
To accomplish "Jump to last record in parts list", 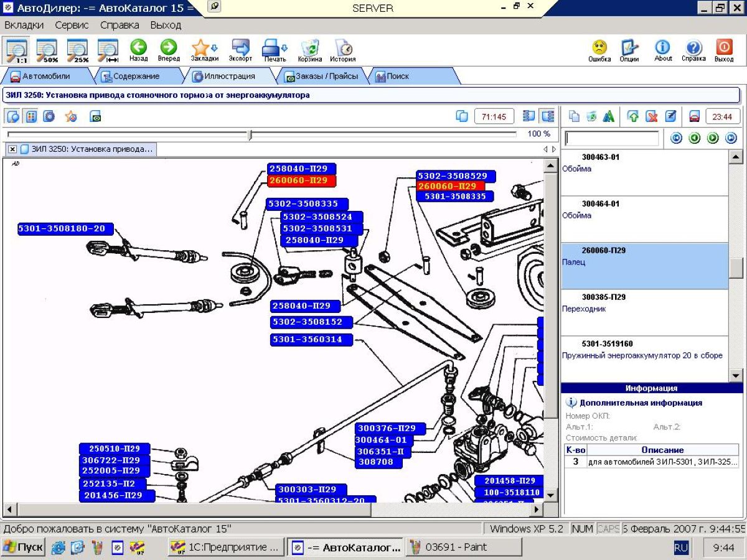I will [731, 138].
